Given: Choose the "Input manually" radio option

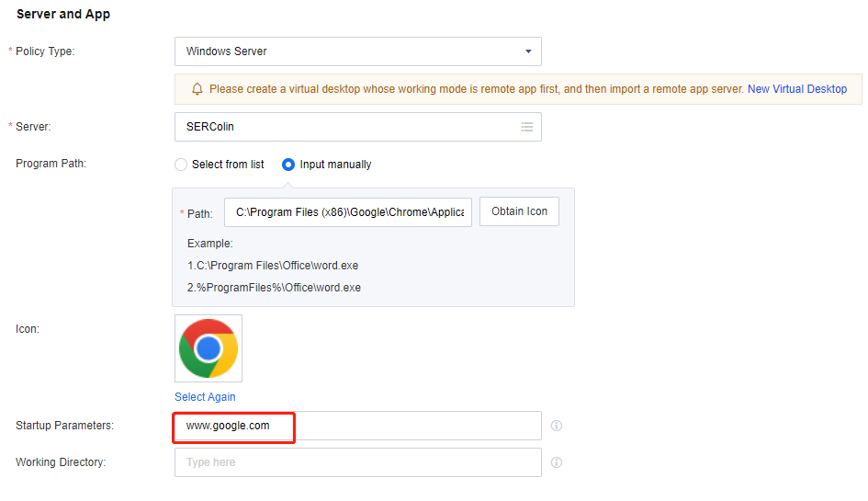Looking at the screenshot, I should [288, 165].
